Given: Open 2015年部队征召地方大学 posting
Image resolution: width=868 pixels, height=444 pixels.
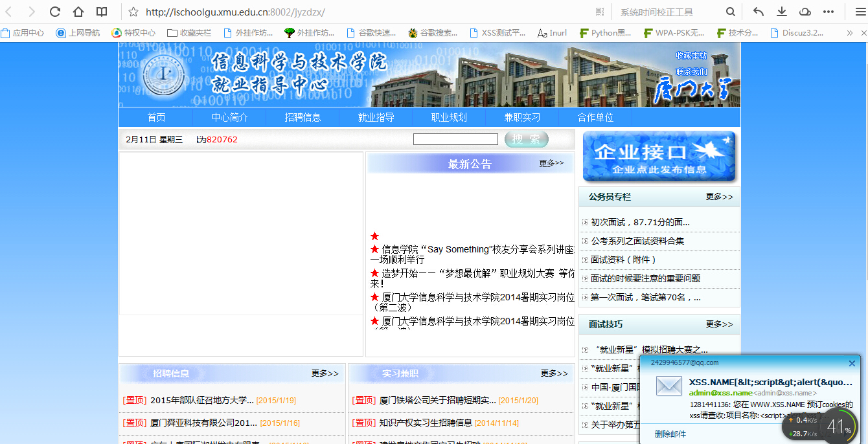Looking at the screenshot, I should (x=202, y=400).
